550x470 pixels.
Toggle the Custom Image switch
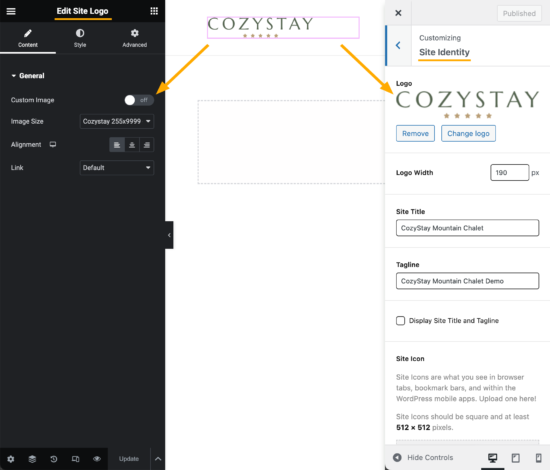139,100
